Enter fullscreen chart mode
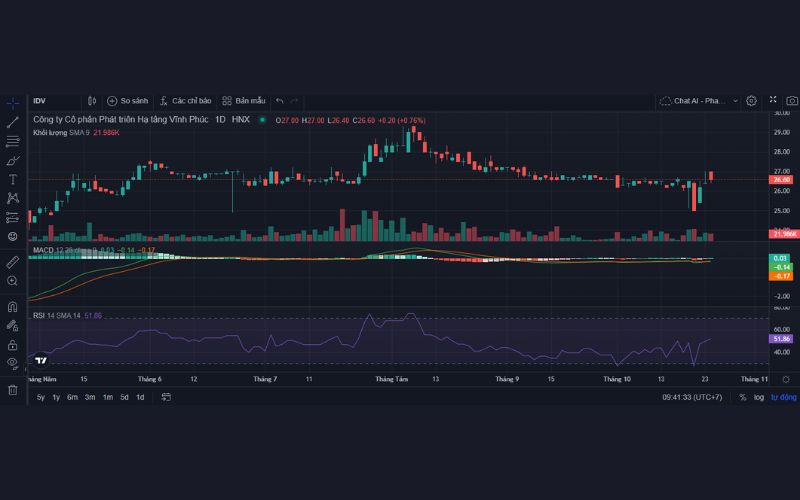The height and width of the screenshot is (500, 800). (771, 101)
